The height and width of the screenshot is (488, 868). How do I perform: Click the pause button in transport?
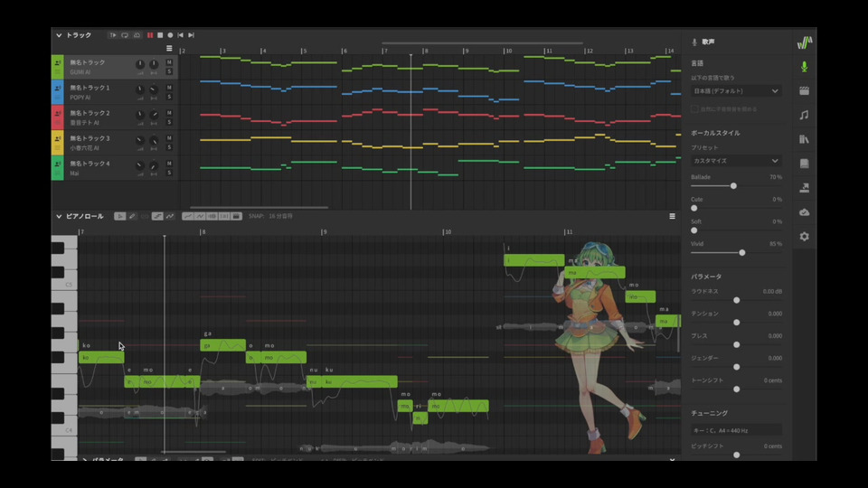[150, 35]
